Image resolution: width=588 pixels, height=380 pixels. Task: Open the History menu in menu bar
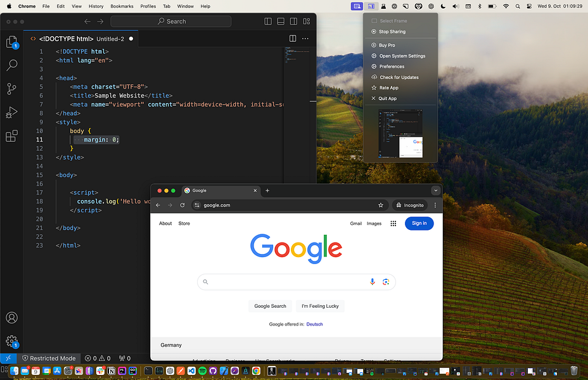[x=96, y=6]
